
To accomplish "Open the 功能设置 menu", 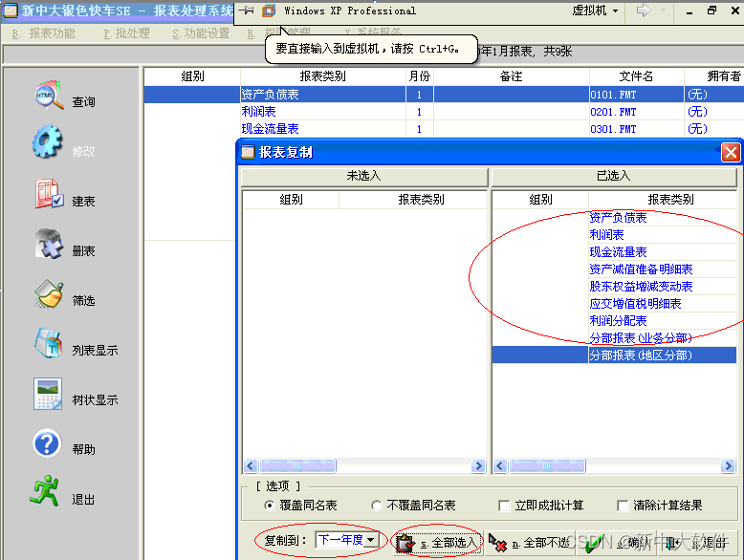I will [x=201, y=33].
